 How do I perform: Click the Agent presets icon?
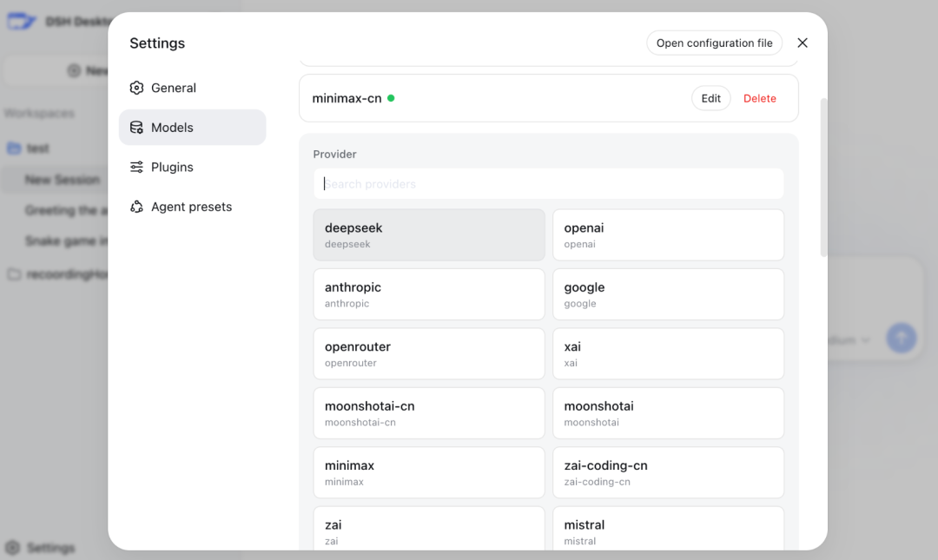coord(136,207)
